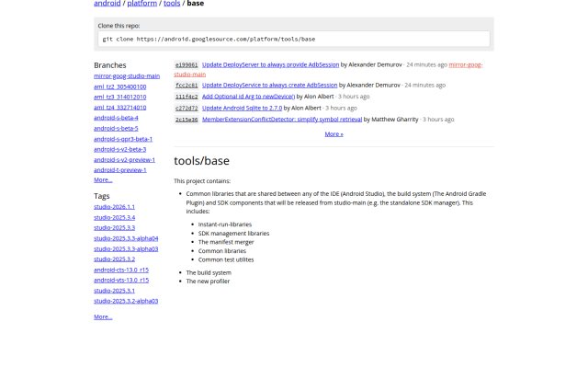Click 'This project contains:' text
The image size is (588, 368).
tap(202, 181)
